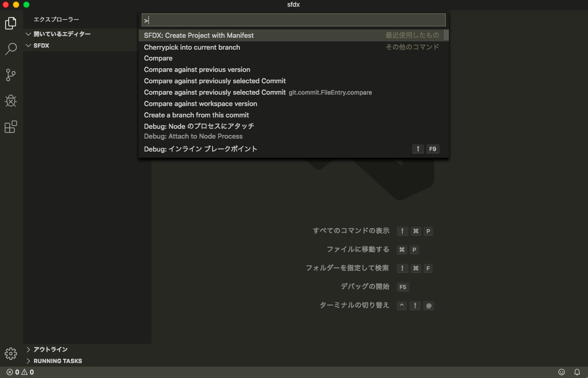Viewport: 588px width, 378px height.
Task: Click the warnings icon in status bar
Action: click(x=24, y=372)
